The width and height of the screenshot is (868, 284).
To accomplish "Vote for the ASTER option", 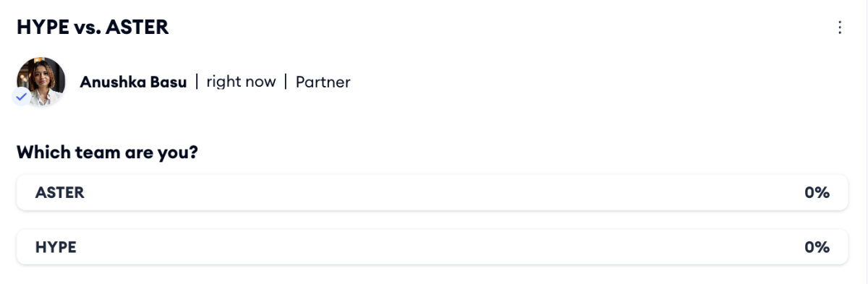I will pyautogui.click(x=432, y=192).
